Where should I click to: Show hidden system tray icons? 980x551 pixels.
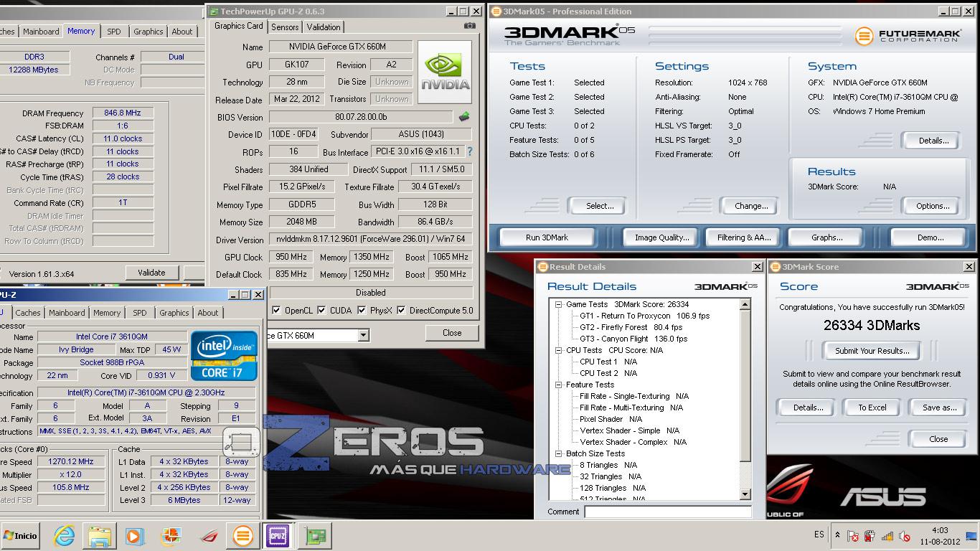pos(837,535)
